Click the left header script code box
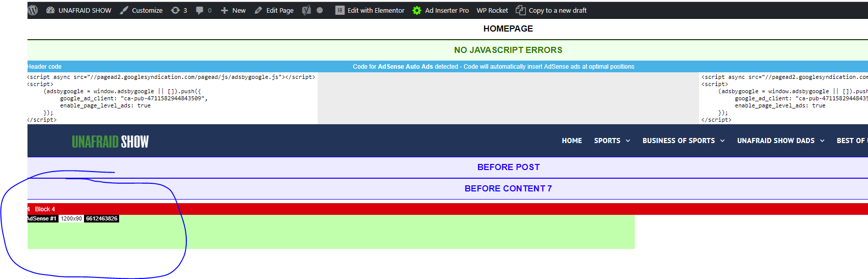 click(x=173, y=98)
